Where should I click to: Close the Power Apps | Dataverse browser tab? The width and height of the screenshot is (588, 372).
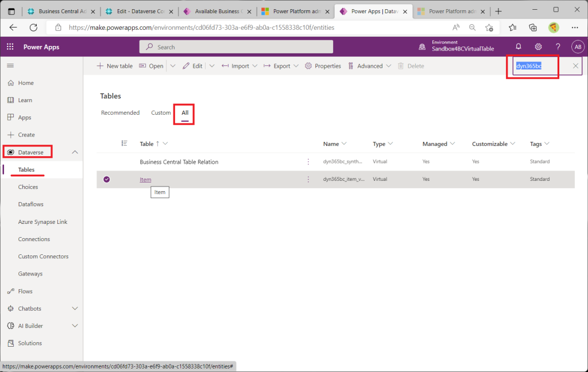point(405,11)
